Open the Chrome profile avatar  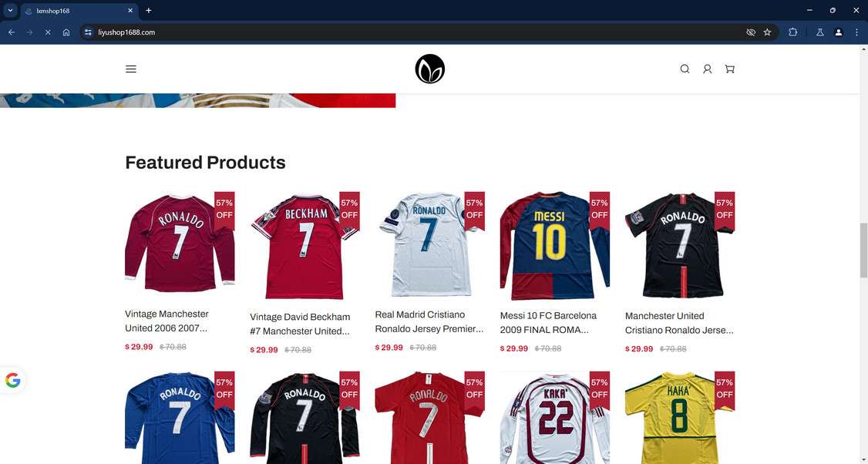click(x=838, y=32)
